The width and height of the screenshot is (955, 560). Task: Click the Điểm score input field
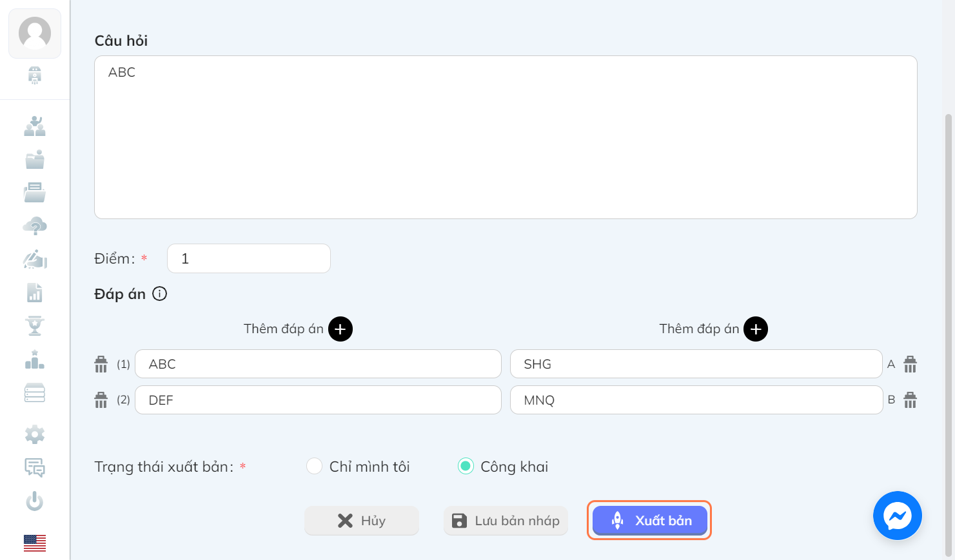pos(249,258)
